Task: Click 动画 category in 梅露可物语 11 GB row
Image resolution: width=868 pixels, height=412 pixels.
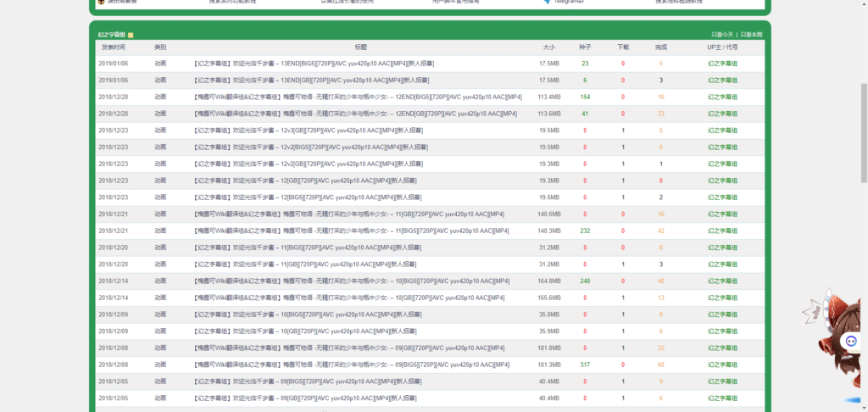Action: pyautogui.click(x=160, y=214)
